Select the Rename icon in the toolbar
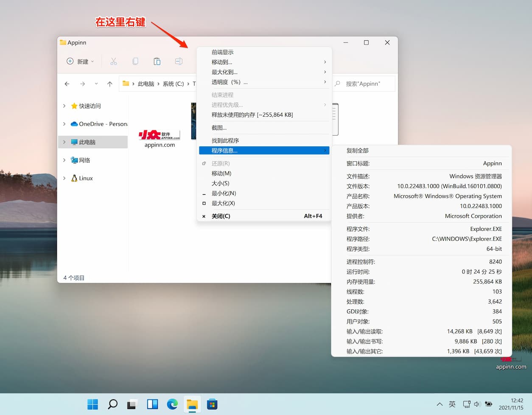The height and width of the screenshot is (415, 532). (178, 61)
